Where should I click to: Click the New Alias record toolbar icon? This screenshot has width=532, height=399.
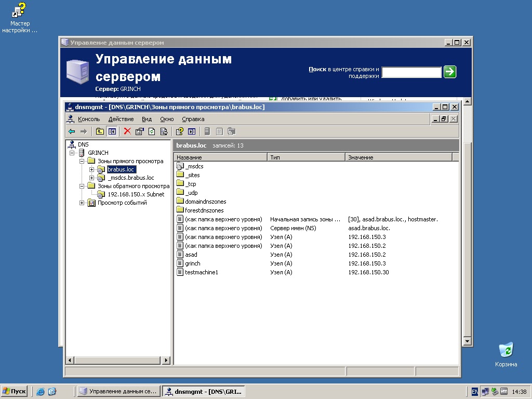point(220,131)
